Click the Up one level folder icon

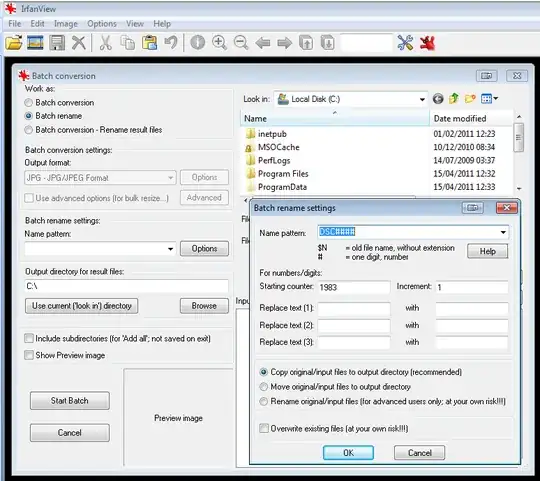pos(454,99)
